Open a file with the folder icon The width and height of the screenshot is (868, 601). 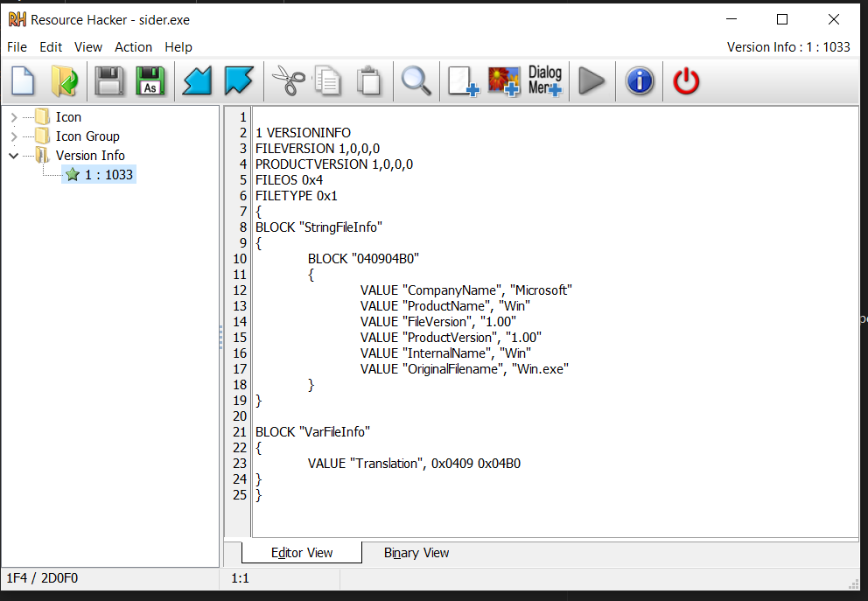click(x=65, y=80)
